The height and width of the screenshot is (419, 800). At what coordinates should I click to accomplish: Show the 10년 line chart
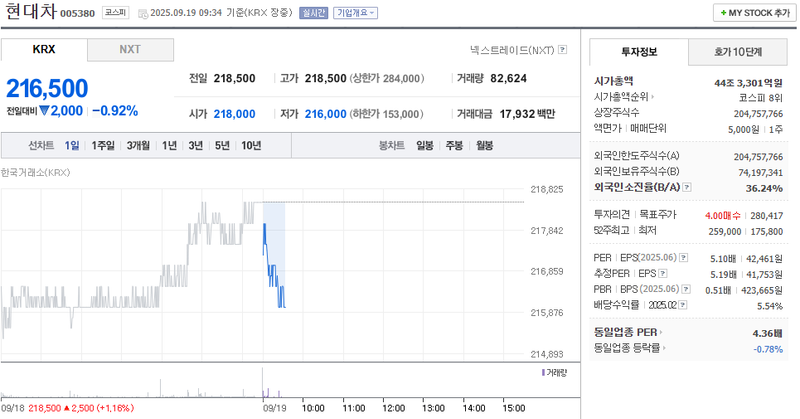[x=251, y=145]
